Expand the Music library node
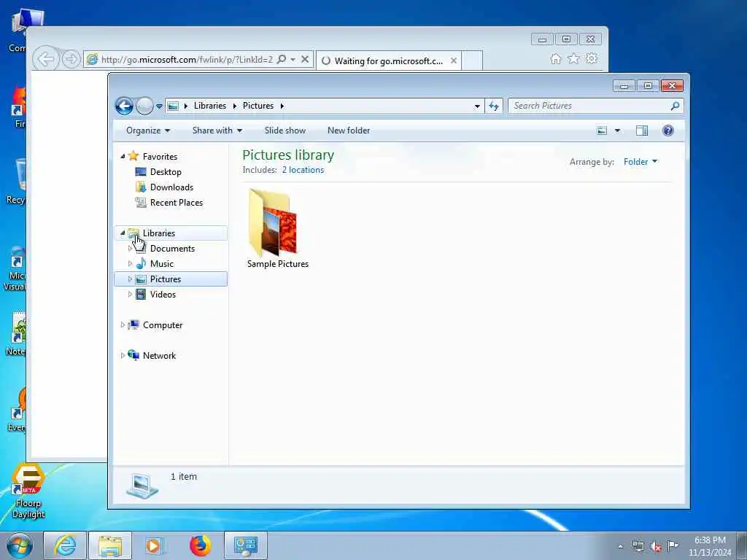This screenshot has width=747, height=560. pyautogui.click(x=130, y=263)
